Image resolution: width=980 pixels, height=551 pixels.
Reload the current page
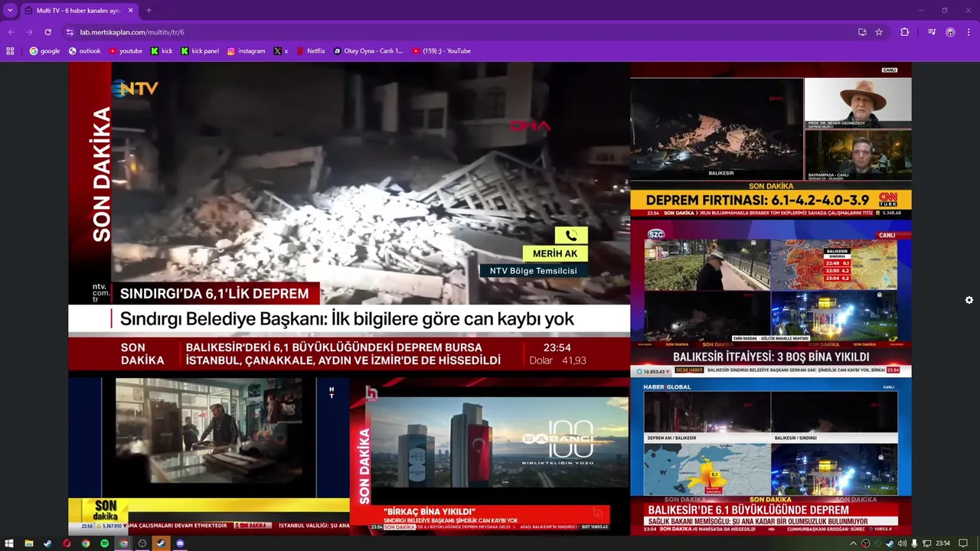(47, 32)
